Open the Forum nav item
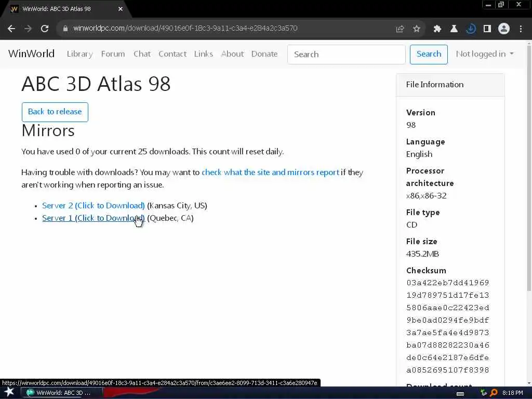 point(113,54)
